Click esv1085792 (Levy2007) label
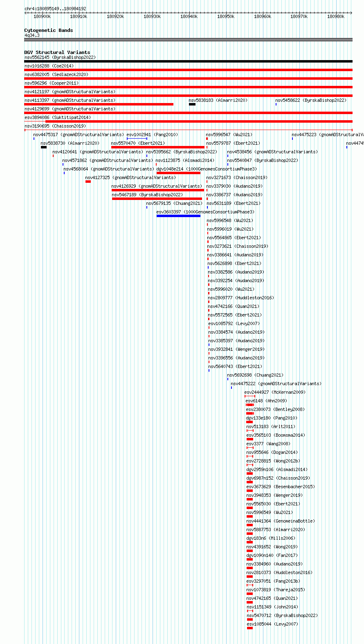The height and width of the screenshot is (644, 364). [x=234, y=324]
